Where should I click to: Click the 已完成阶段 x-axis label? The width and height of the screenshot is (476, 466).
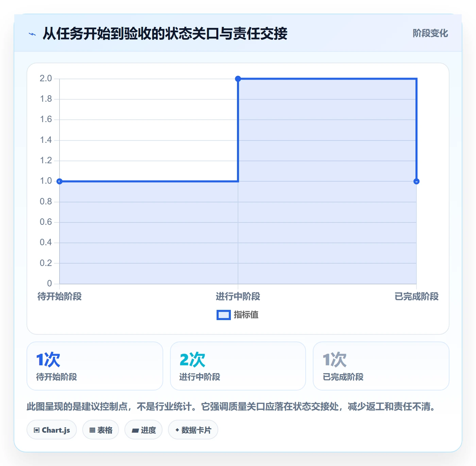point(417,297)
